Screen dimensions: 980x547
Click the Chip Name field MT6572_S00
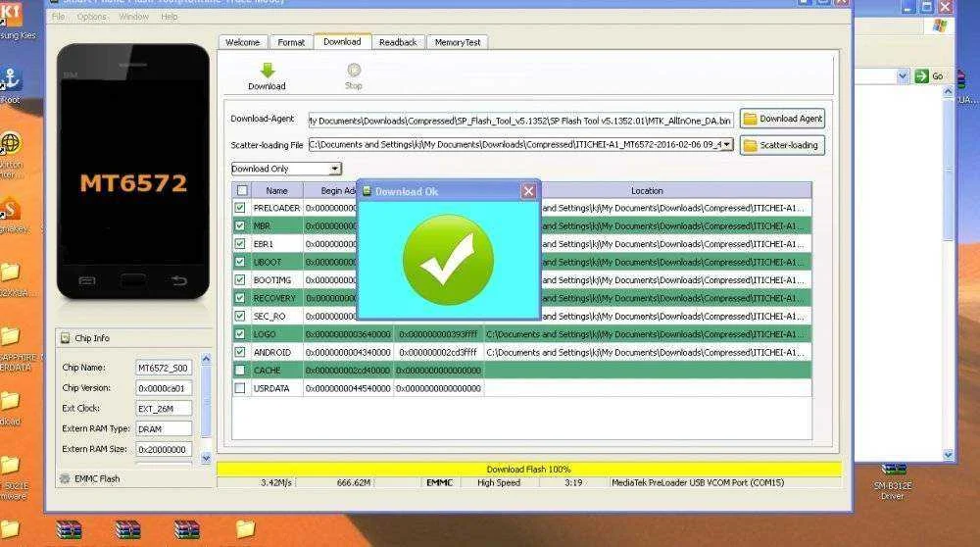pos(163,369)
